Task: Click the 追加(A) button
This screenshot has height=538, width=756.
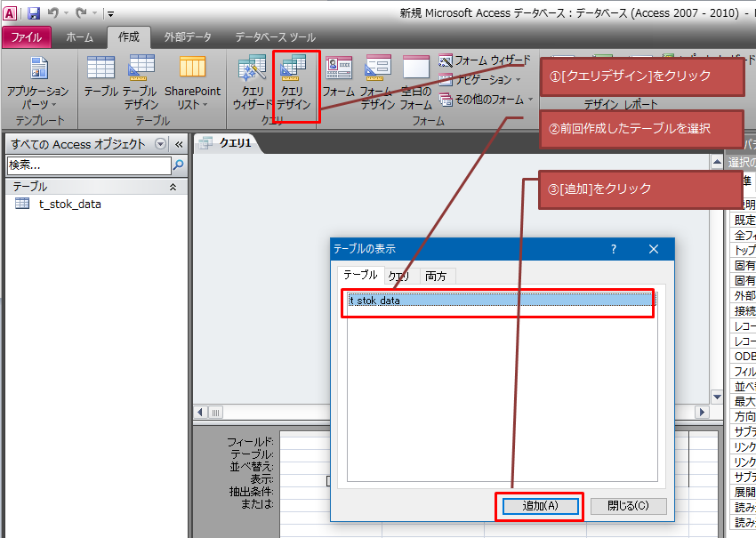Action: [540, 506]
